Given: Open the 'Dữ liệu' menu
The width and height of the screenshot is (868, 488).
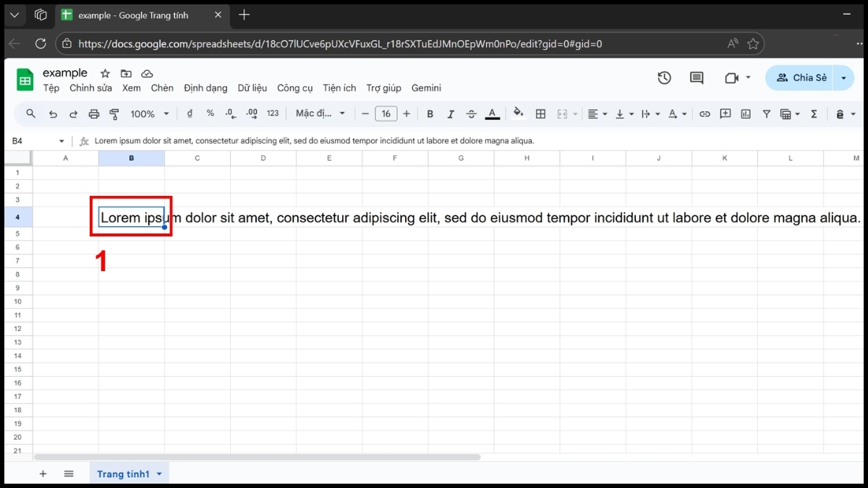Looking at the screenshot, I should coord(252,87).
